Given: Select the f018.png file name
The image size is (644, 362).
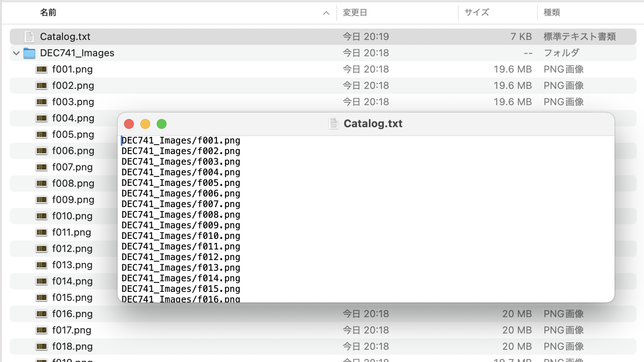Looking at the screenshot, I should pos(72,347).
